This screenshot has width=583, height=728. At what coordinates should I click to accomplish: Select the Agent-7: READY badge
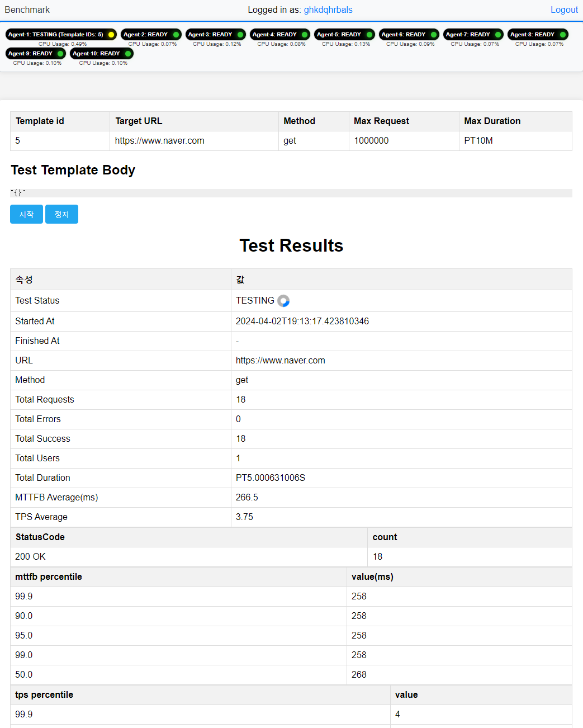[473, 35]
